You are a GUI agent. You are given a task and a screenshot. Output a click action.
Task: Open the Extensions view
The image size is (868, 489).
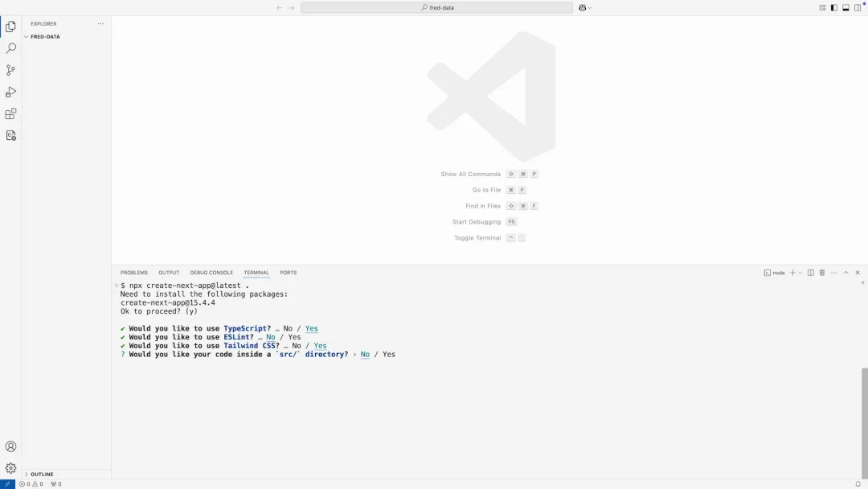click(10, 114)
